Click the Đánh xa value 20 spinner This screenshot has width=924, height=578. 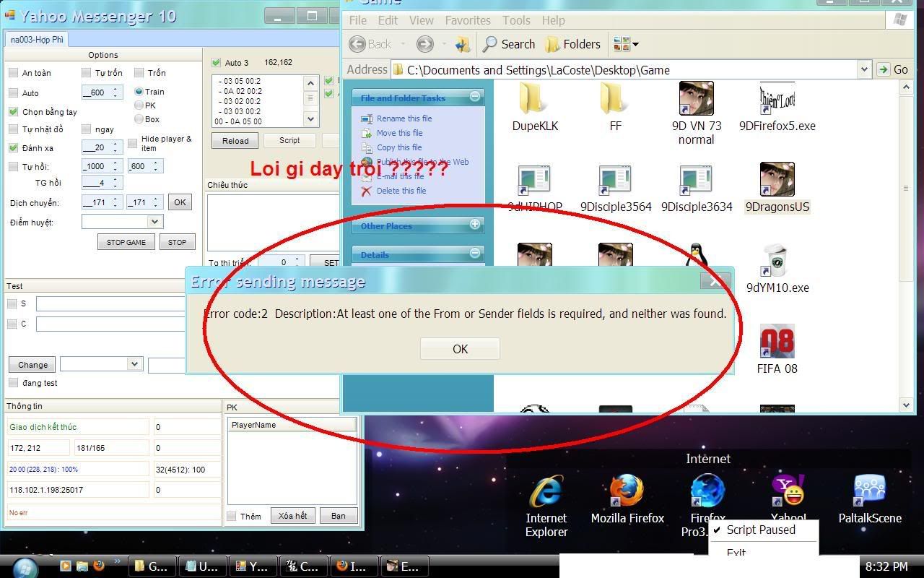[x=102, y=147]
